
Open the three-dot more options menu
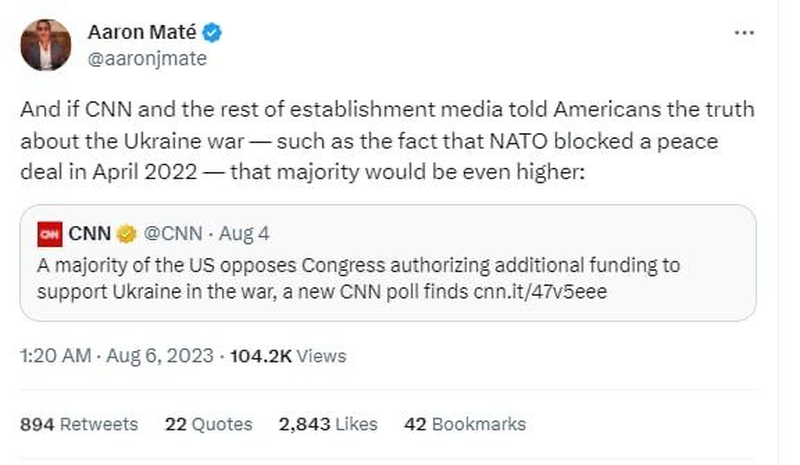(x=744, y=33)
